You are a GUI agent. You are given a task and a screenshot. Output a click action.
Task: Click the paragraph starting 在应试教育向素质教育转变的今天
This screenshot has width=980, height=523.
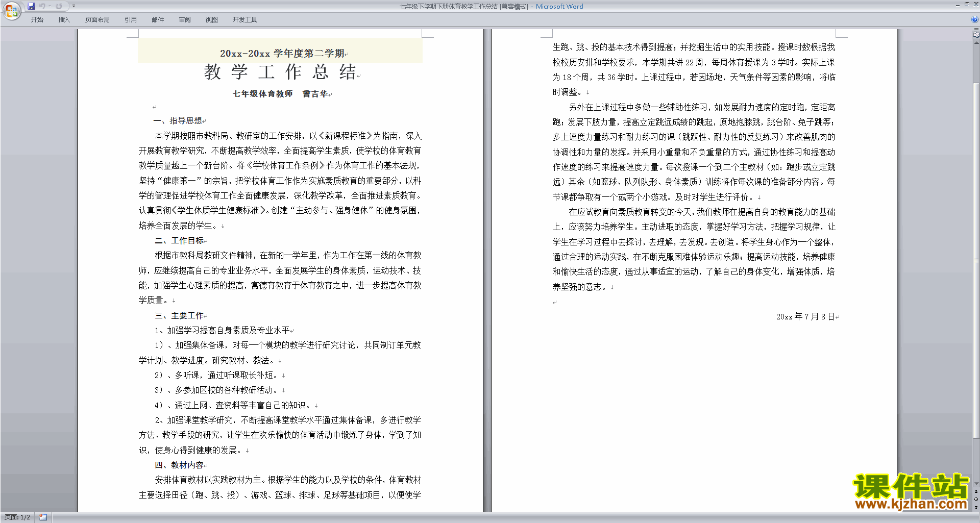click(694, 249)
